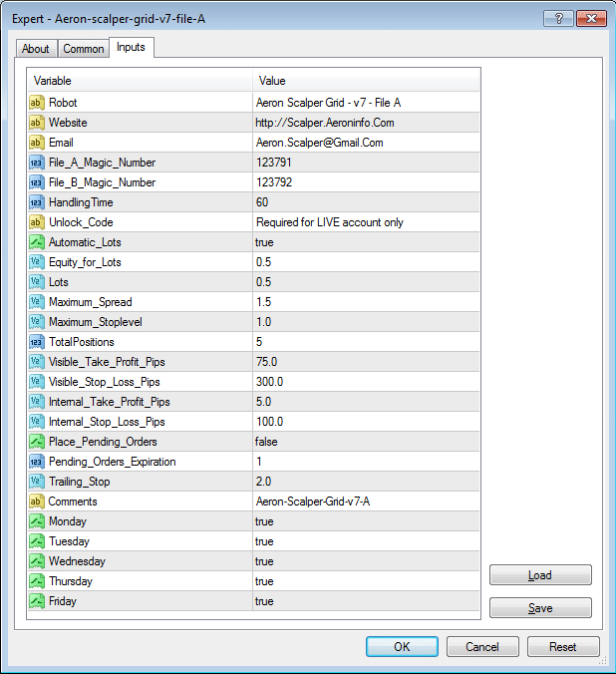616x674 pixels.
Task: Select the Internal_Stop_Loss_Pips value 100.0
Action: pos(269,422)
